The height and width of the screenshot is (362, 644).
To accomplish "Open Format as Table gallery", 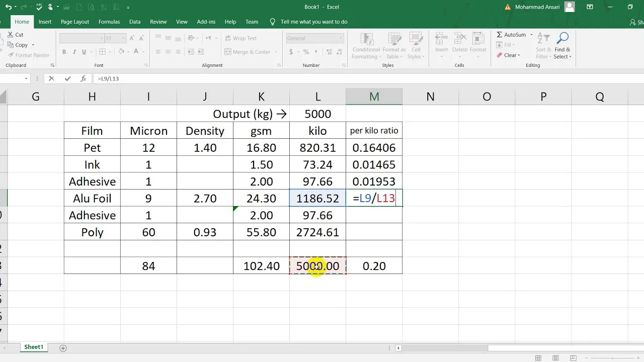I will click(x=394, y=46).
